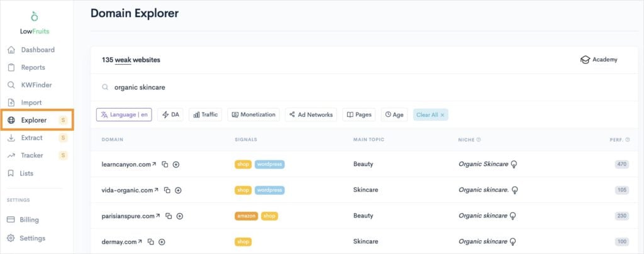Viewport: 644px width, 254px height.
Task: Click the performance value 230
Action: [x=622, y=216]
